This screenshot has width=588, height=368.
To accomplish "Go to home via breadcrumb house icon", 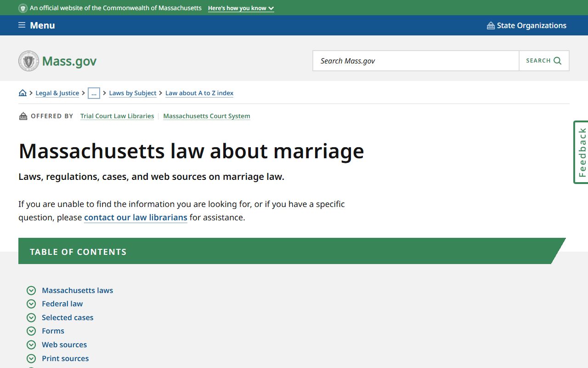I will (23, 93).
